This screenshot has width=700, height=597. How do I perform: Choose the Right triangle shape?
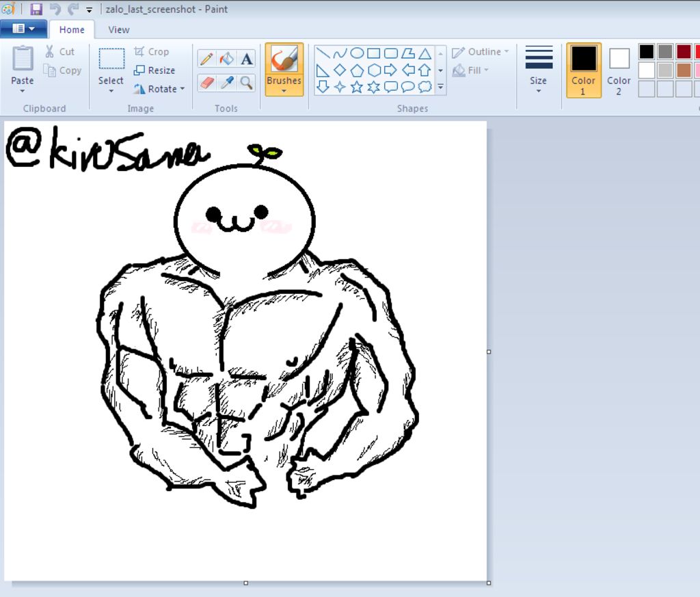[323, 70]
